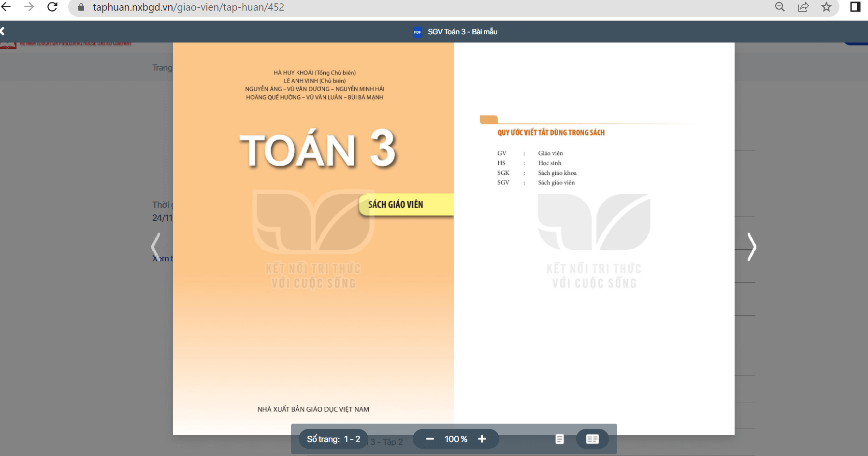Go to the next pages with the right arrow
The height and width of the screenshot is (456, 868).
pos(752,247)
